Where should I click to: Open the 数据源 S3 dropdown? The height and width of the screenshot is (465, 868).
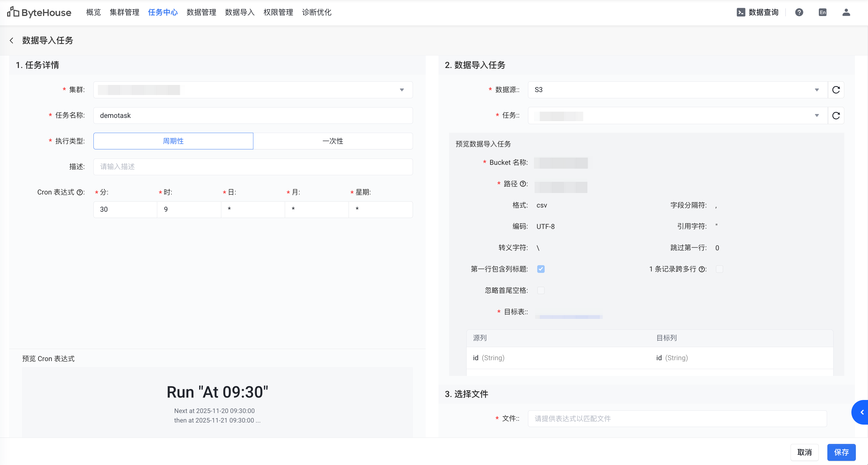tap(677, 90)
